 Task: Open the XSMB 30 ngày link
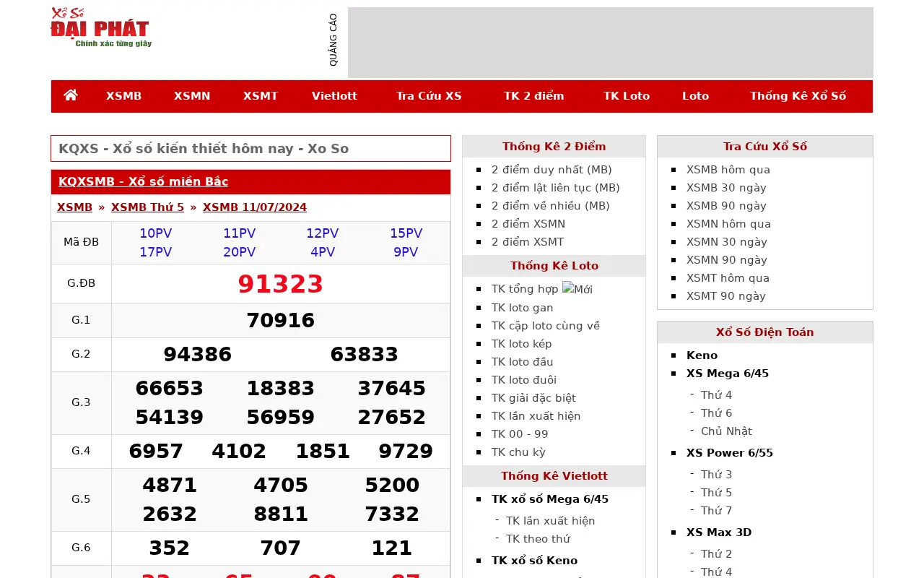tap(726, 188)
